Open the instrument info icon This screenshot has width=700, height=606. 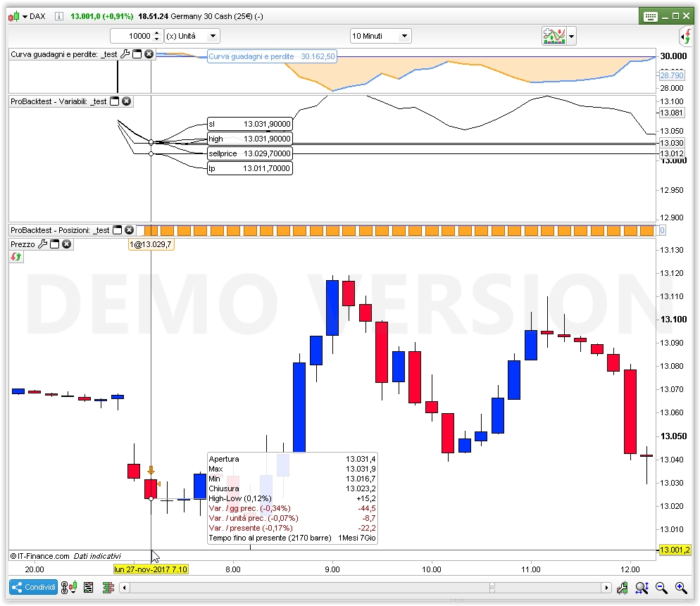point(59,16)
